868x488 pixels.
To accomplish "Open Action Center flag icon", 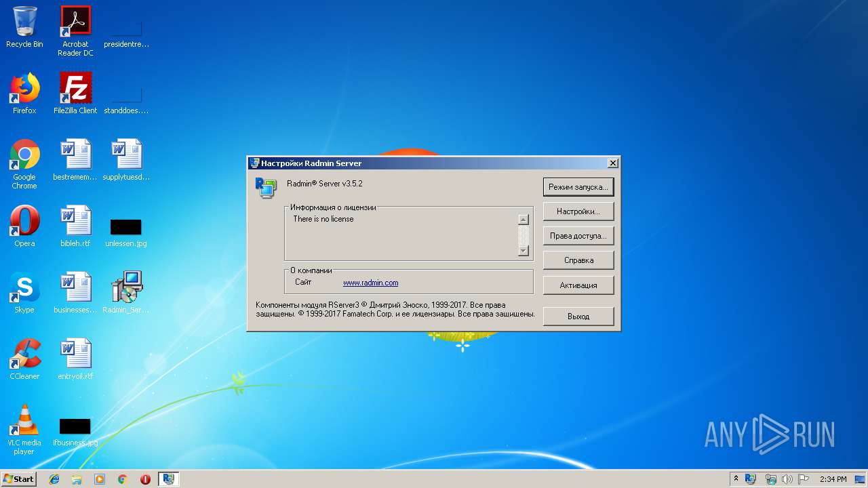I will pos(804,479).
